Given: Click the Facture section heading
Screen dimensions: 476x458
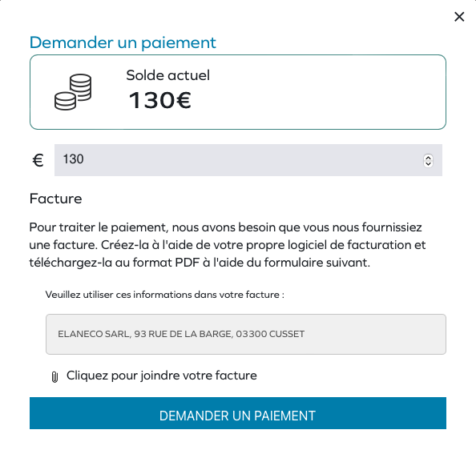Looking at the screenshot, I should pyautogui.click(x=55, y=199).
